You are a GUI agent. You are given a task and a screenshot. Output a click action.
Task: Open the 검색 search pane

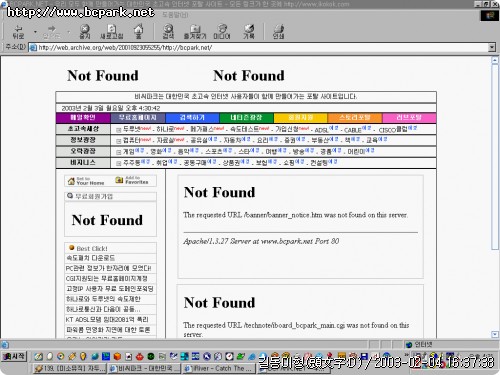tap(168, 32)
